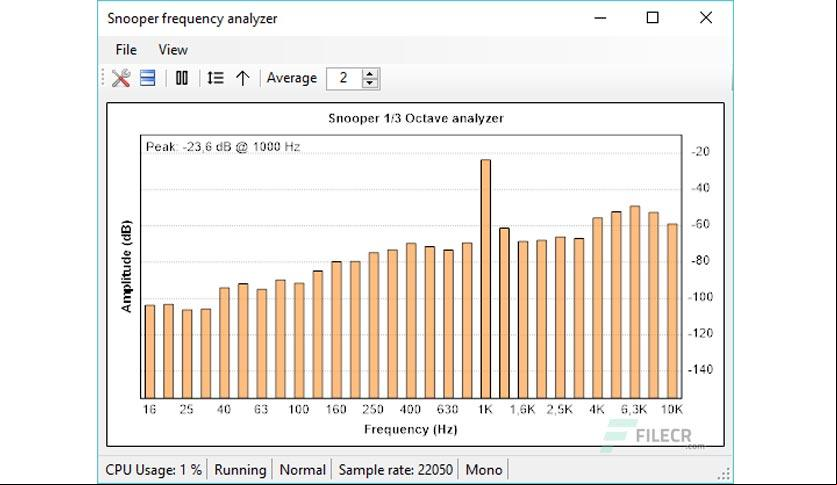Increase the Average value with up spinner
The height and width of the screenshot is (485, 837).
tap(369, 74)
